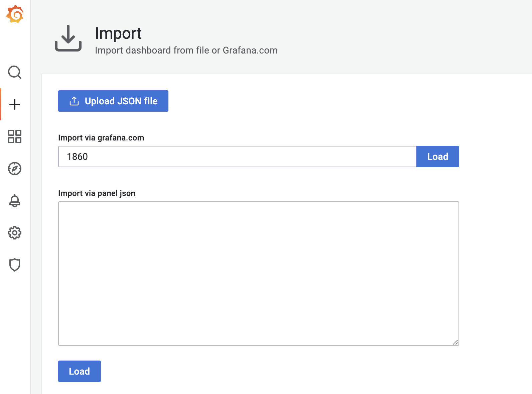
Task: Click the Import page heading
Action: tap(118, 33)
